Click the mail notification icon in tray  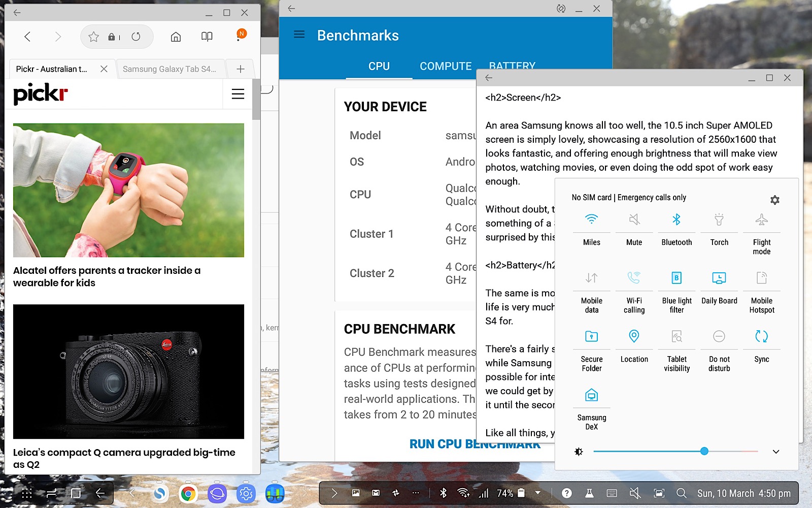(x=376, y=493)
